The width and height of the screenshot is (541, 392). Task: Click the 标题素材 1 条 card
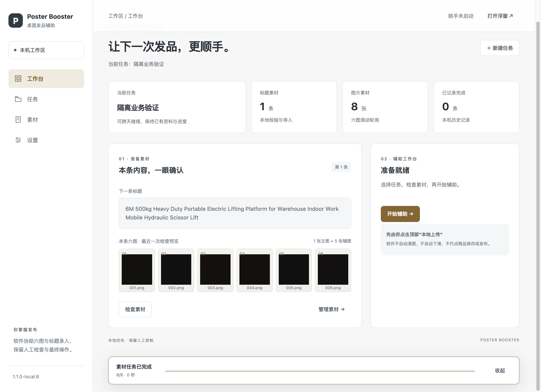pos(294,107)
